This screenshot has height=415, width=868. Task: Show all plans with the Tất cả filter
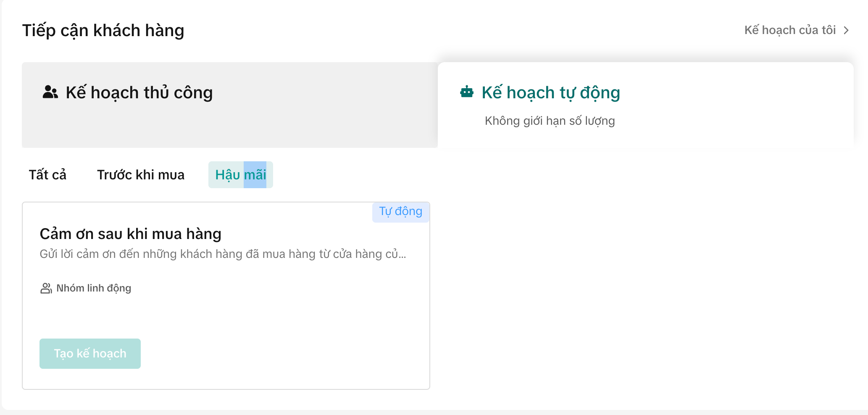pos(47,175)
